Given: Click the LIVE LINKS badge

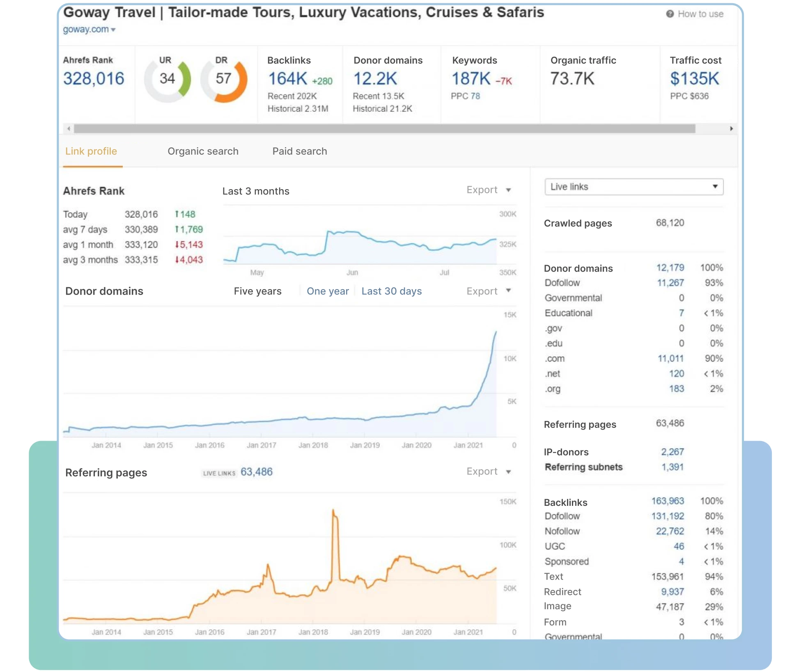Looking at the screenshot, I should point(219,473).
